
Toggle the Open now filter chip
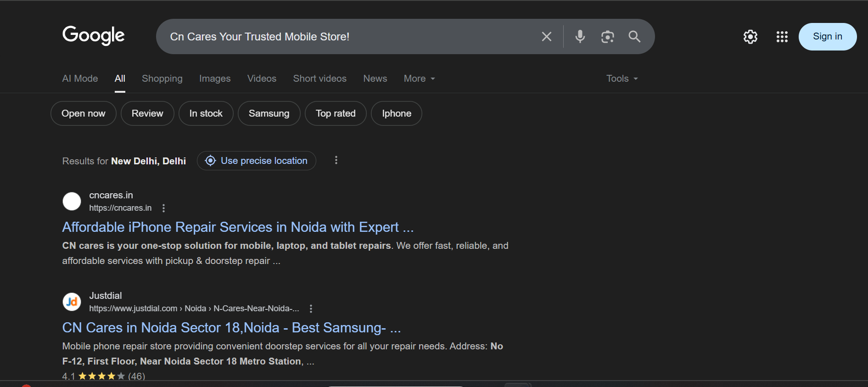[x=84, y=113]
